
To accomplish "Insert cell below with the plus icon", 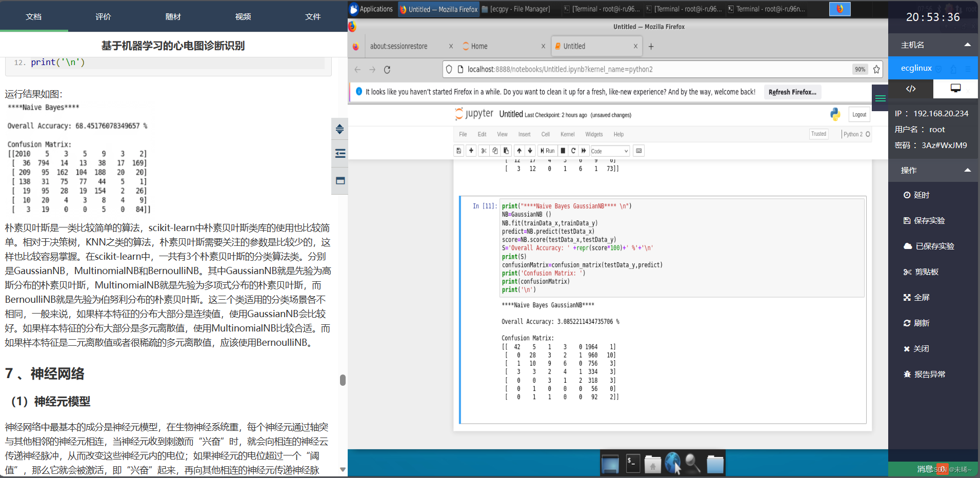I will [471, 151].
